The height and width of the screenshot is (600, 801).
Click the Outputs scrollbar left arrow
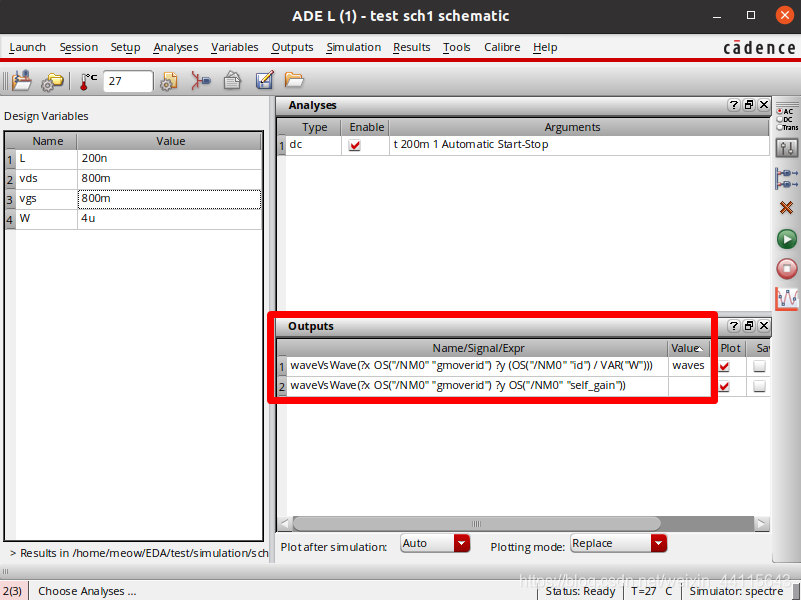click(284, 524)
